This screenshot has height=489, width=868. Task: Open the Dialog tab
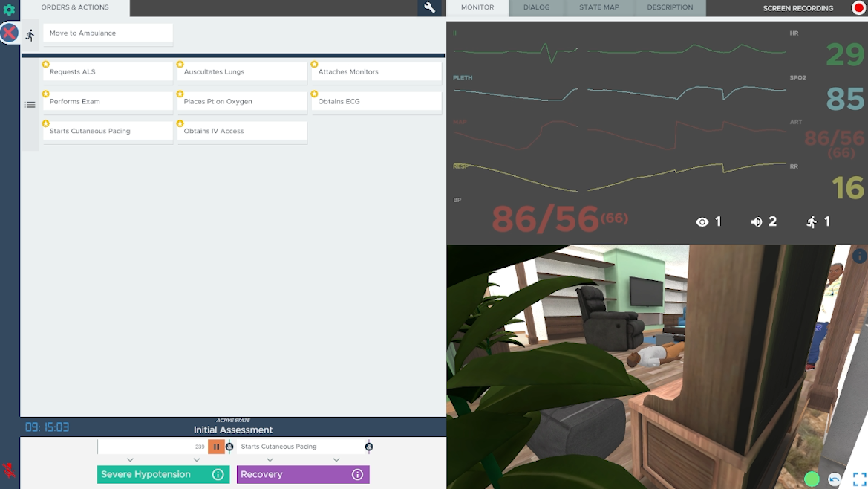536,7
